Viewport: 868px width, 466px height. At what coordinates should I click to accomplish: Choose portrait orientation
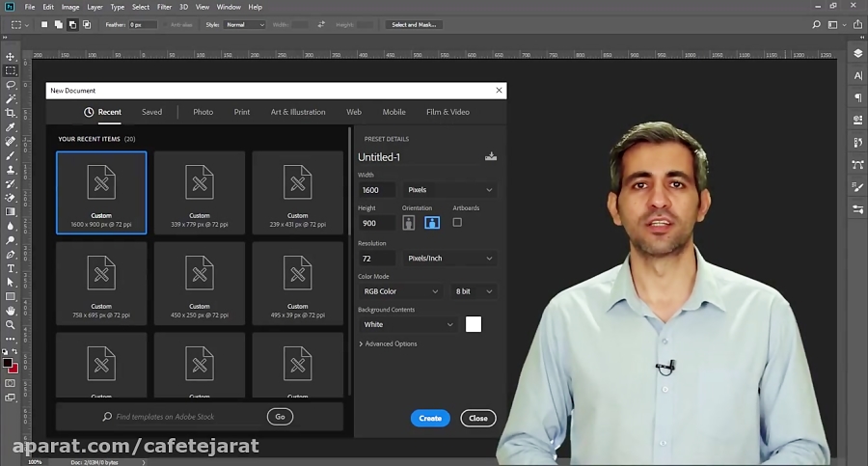(408, 223)
